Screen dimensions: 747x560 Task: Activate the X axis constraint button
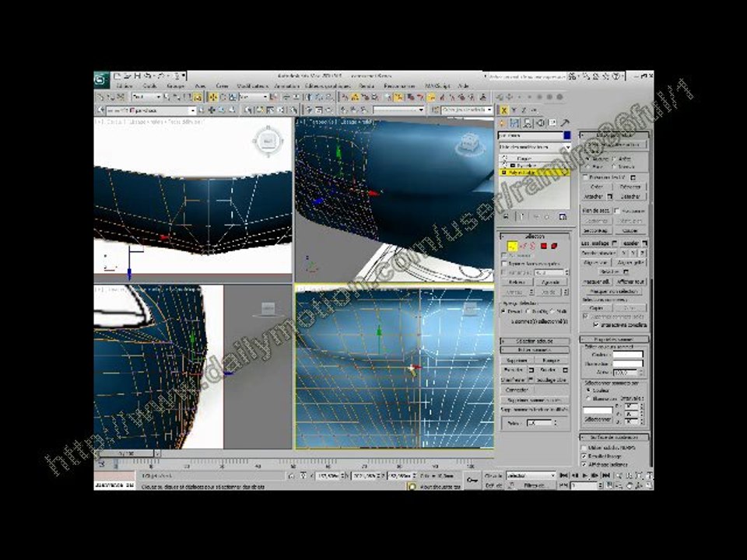pyautogui.click(x=503, y=110)
